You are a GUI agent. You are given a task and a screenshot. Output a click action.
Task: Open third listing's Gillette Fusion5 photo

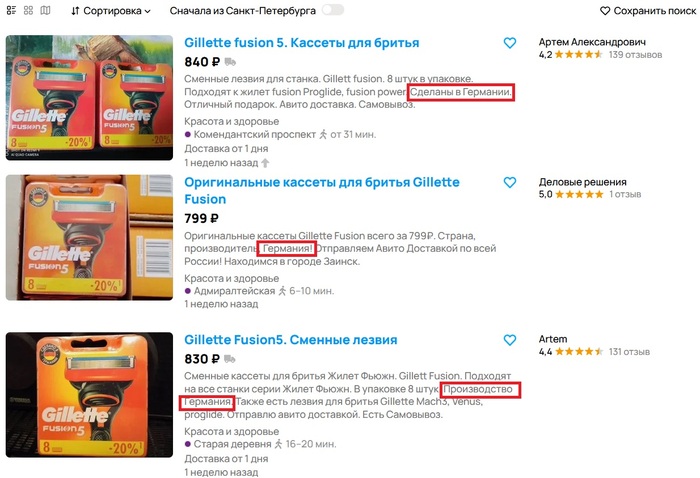90,393
